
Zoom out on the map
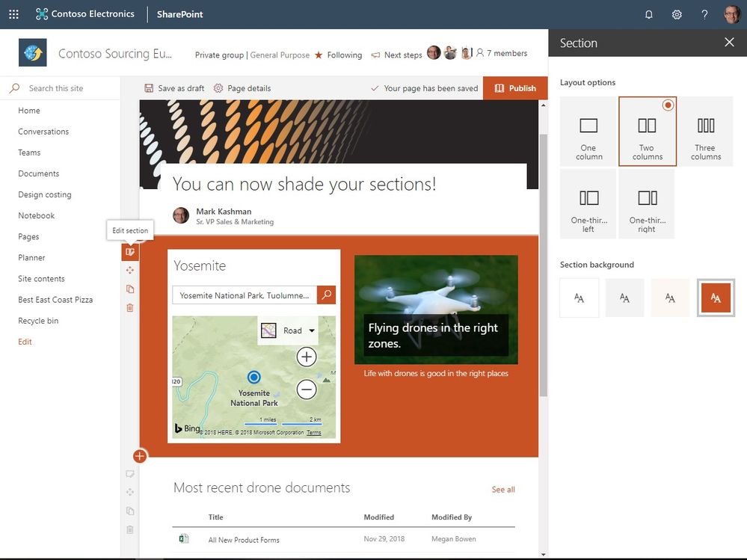pyautogui.click(x=307, y=390)
